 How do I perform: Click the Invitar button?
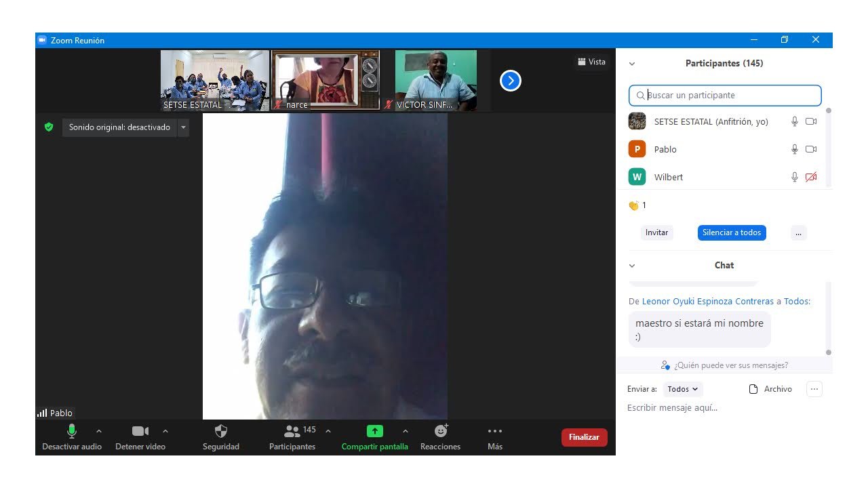click(x=656, y=232)
